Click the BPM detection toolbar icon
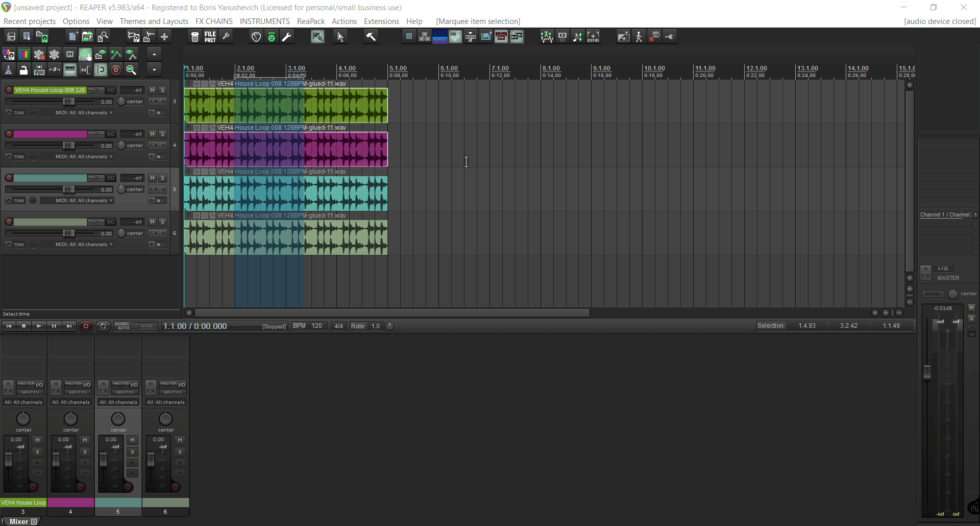This screenshot has width=980, height=526. [x=593, y=37]
